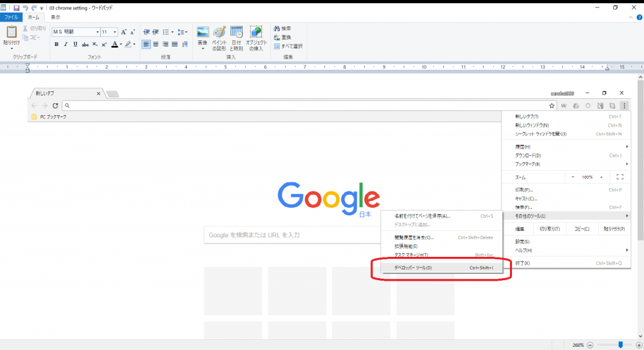Increase indent of the paragraph
The image size is (644, 350).
click(156, 32)
